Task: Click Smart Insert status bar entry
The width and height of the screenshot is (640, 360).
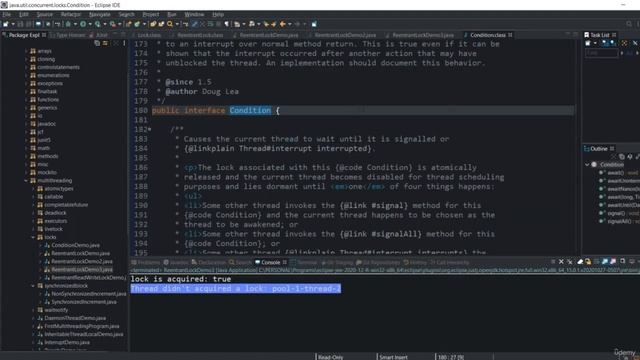Action: pos(393,357)
